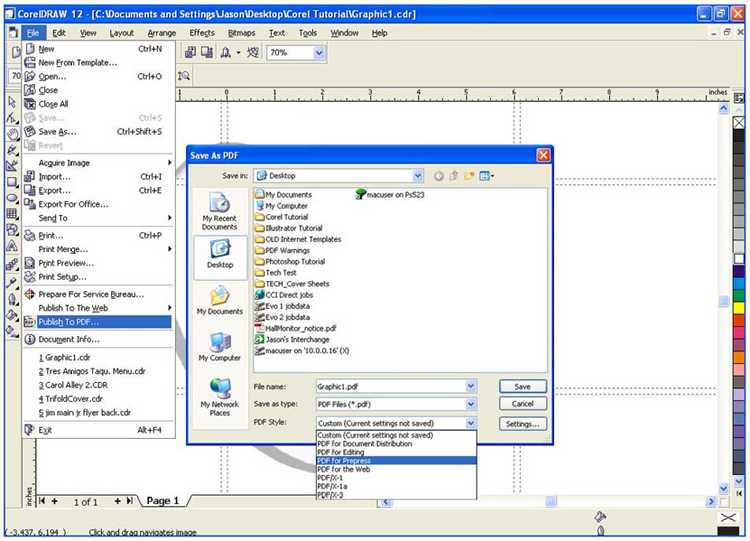750x541 pixels.
Task: Pick the green swatch in color palette
Action: coord(739,295)
